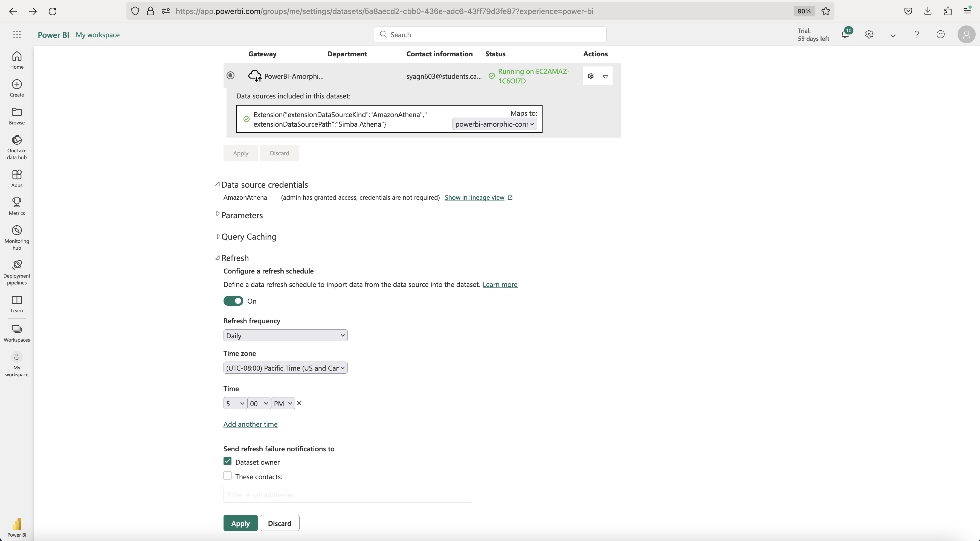
Task: Open Workspaces panel
Action: (x=17, y=333)
